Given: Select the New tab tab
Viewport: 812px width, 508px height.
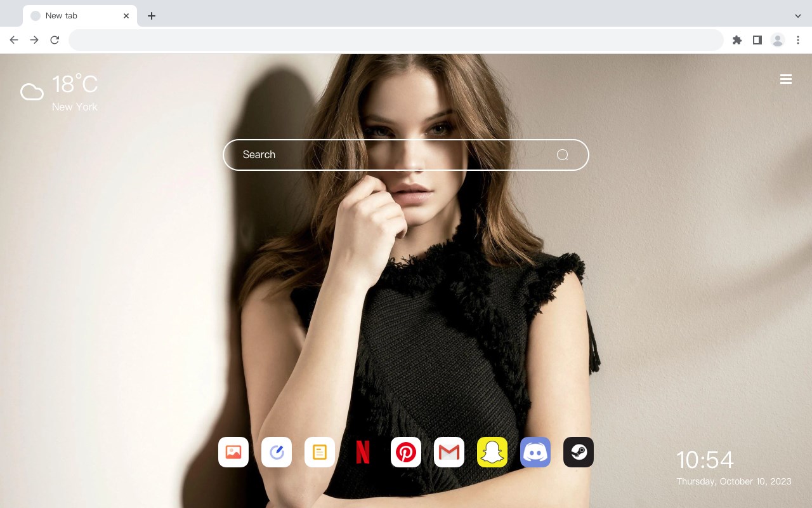Looking at the screenshot, I should [x=80, y=16].
